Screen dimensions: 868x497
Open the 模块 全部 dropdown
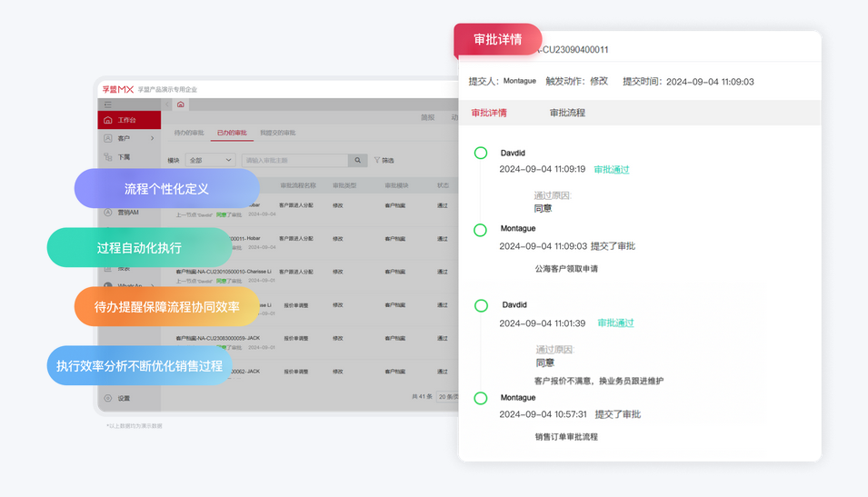click(x=210, y=160)
